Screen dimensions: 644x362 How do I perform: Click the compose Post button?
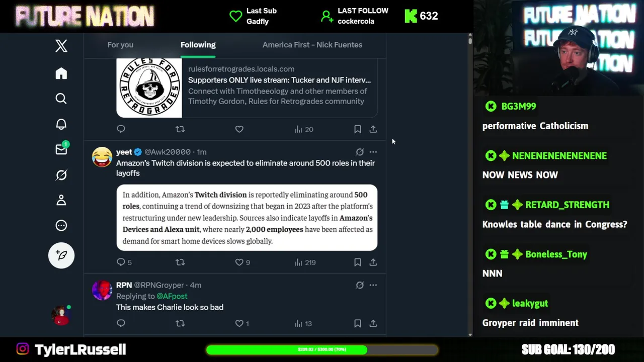point(61,255)
